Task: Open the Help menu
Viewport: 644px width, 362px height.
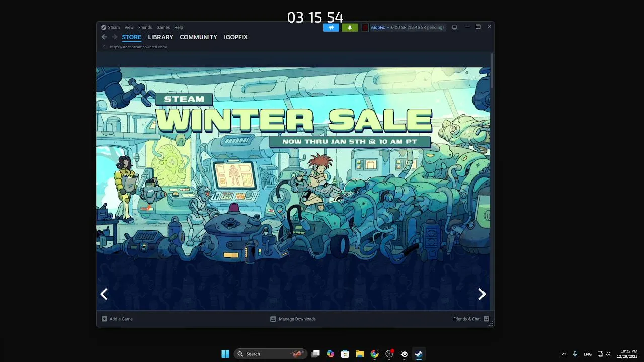Action: coord(179,27)
